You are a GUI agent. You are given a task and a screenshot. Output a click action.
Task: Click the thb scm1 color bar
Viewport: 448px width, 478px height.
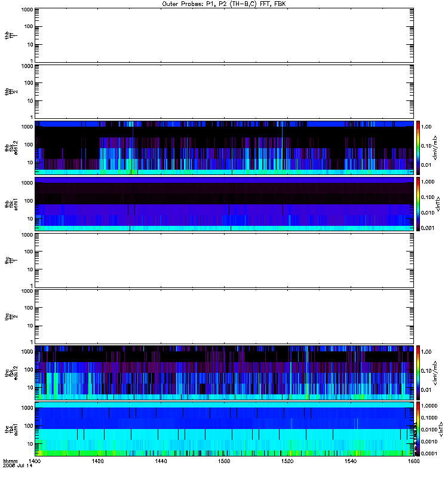[x=418, y=204]
